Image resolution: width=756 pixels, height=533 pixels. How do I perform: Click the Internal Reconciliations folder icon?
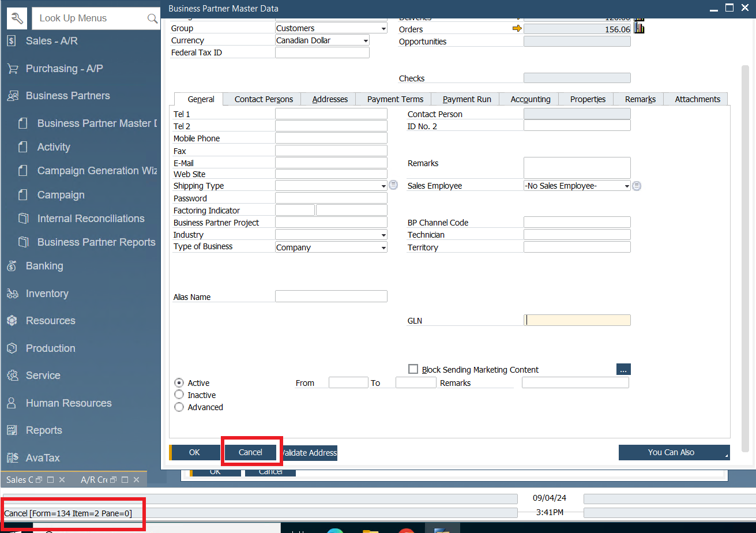pyautogui.click(x=23, y=219)
